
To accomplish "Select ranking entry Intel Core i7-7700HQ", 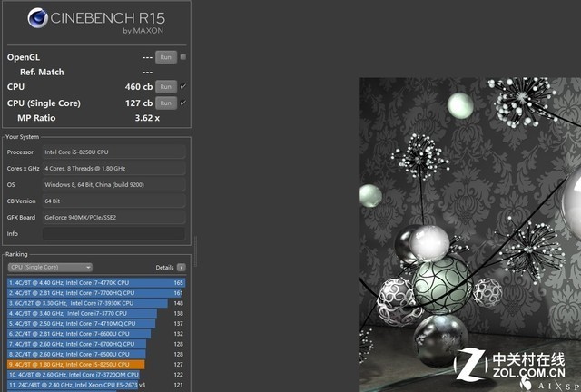I will [96, 293].
